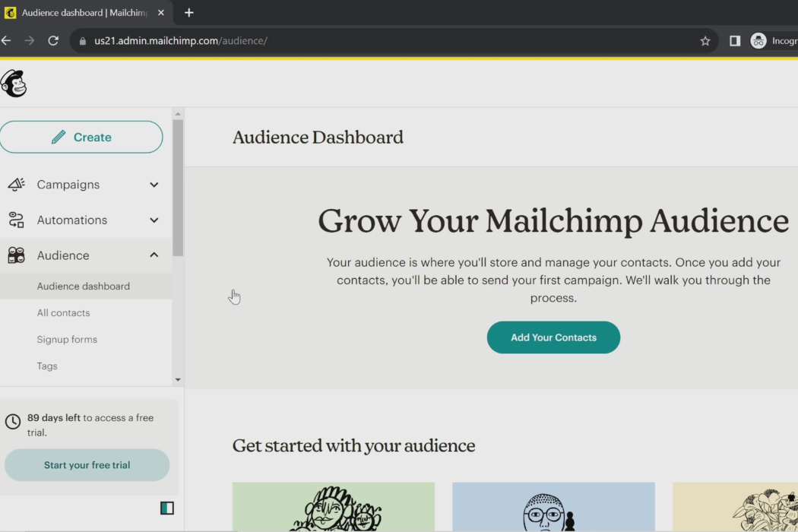Open the browser side panel icon
The height and width of the screenshot is (532, 798).
(x=734, y=41)
